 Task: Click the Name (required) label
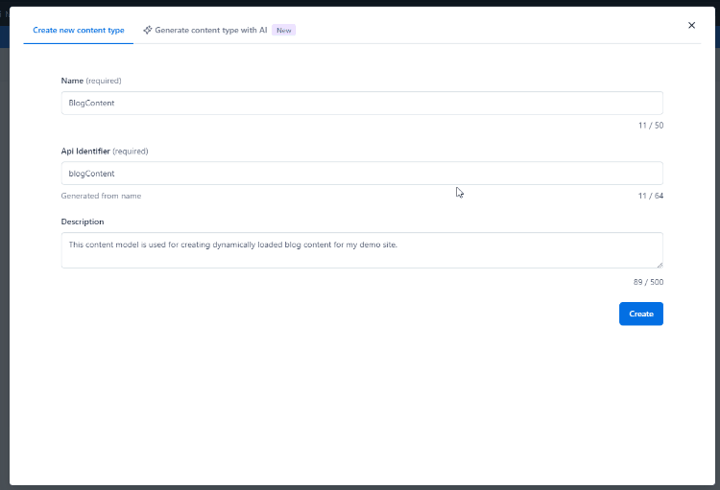91,81
